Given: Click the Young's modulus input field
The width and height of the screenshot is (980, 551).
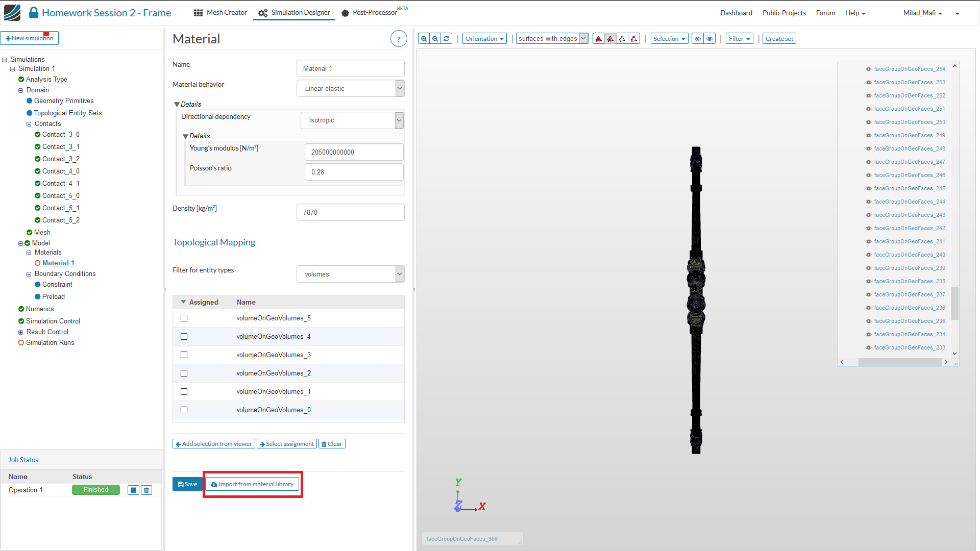Looking at the screenshot, I should (354, 152).
